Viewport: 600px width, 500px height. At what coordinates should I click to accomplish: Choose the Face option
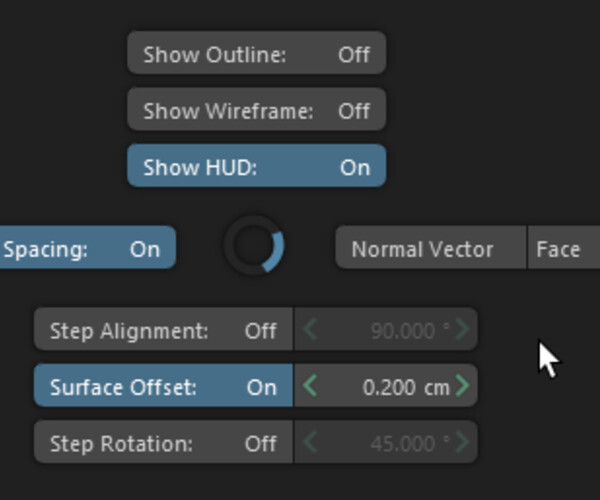pos(560,248)
